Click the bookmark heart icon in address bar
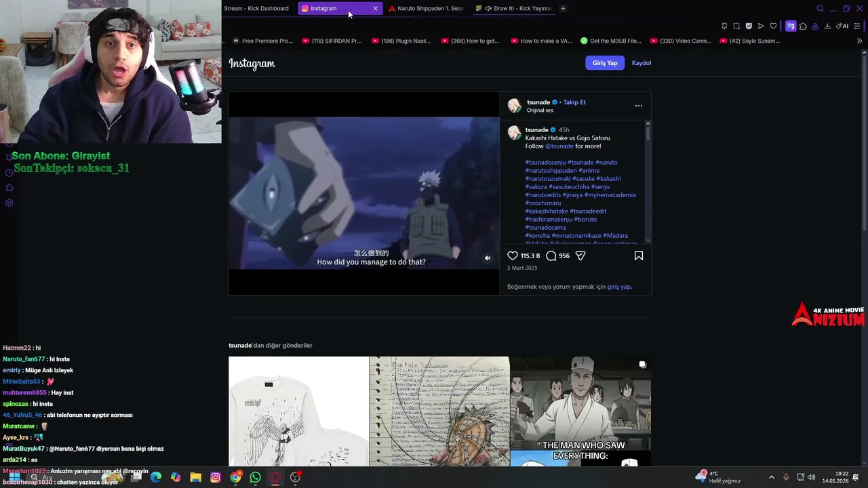This screenshot has width=868, height=488. pyautogui.click(x=773, y=26)
